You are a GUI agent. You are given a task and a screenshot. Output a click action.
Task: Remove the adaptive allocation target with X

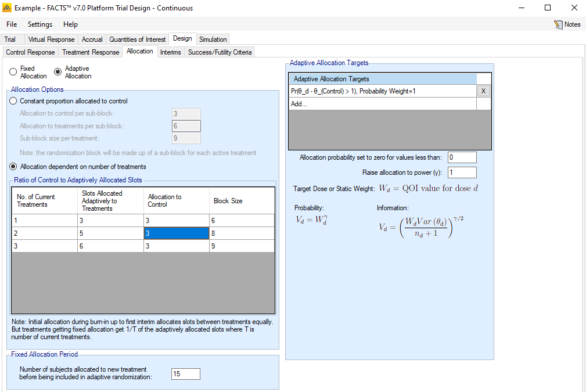pyautogui.click(x=484, y=91)
